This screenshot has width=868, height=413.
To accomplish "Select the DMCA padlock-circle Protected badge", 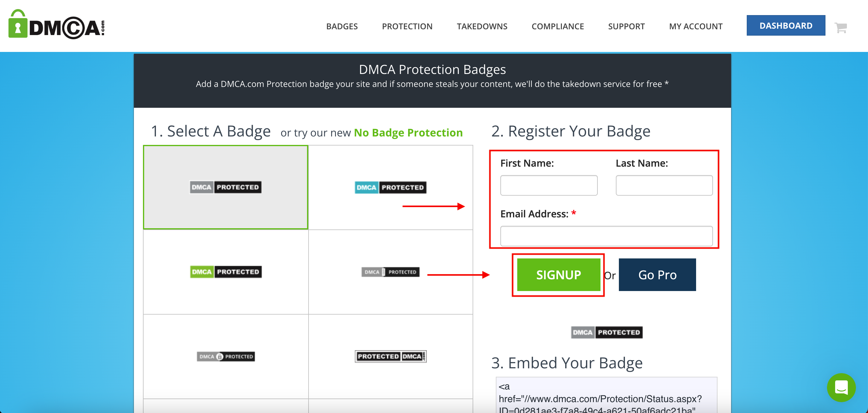I will 226,356.
